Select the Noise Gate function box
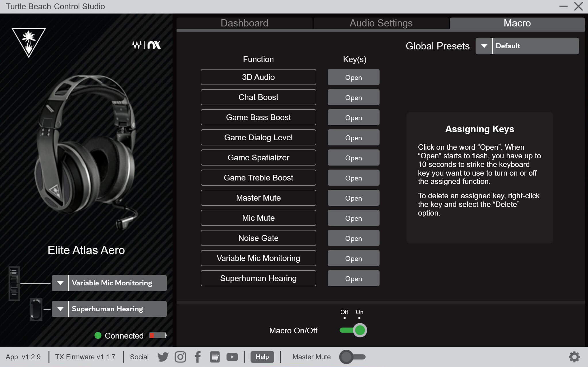Screen dimensions: 588x367 click(258, 238)
